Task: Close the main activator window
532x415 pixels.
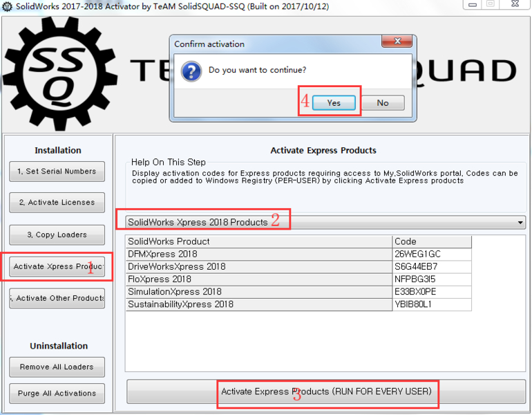Action: [x=515, y=4]
